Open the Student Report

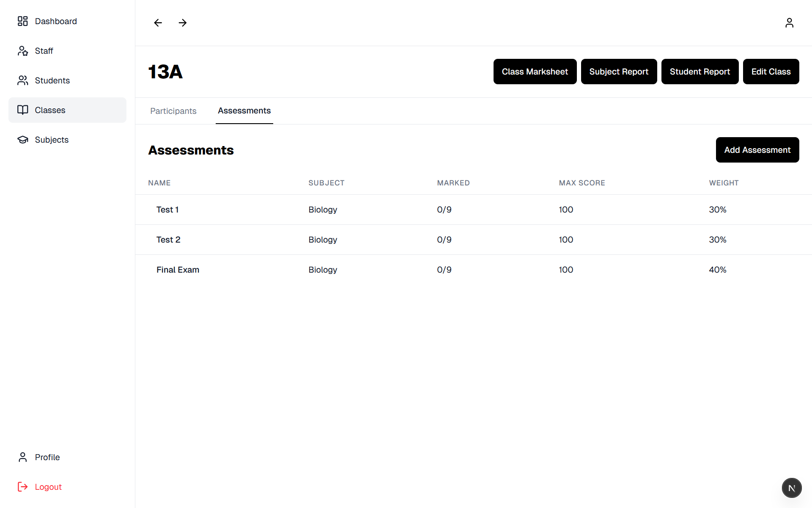coord(700,72)
